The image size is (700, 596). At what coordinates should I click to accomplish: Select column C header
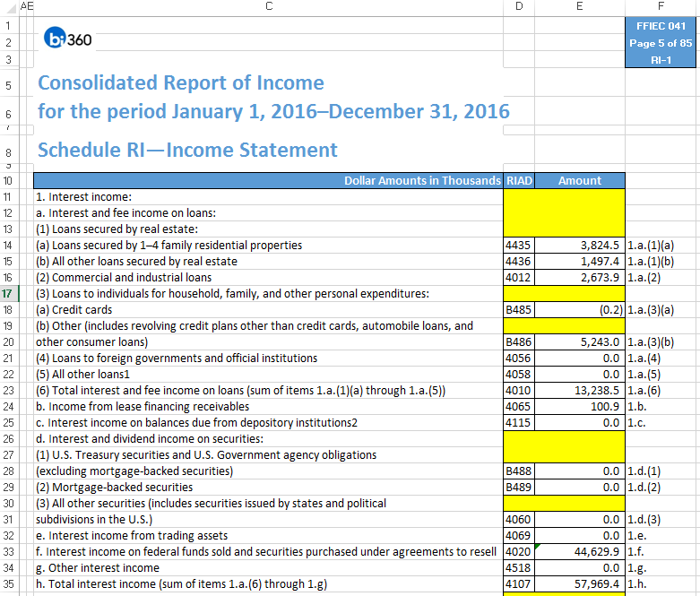[x=269, y=7]
